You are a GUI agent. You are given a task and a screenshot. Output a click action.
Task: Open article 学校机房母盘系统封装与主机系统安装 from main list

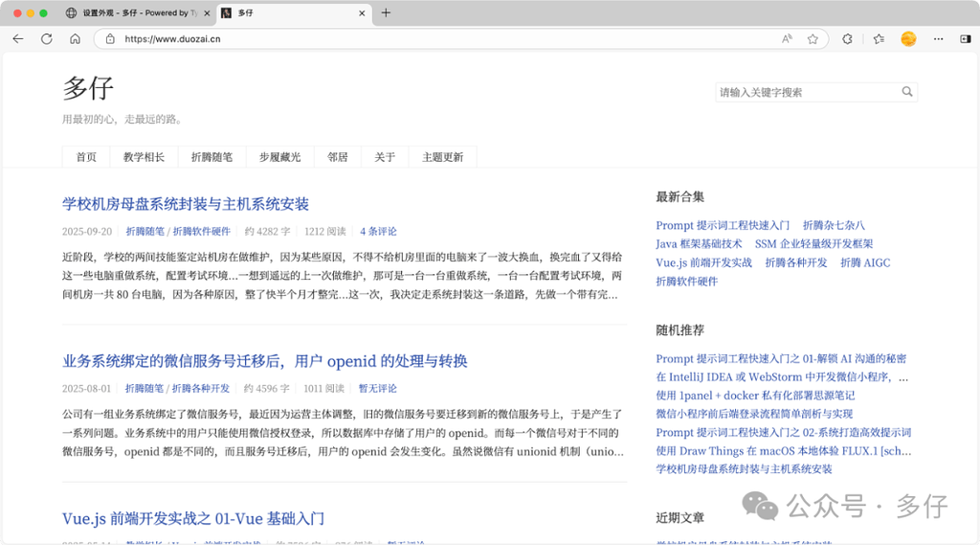click(186, 204)
